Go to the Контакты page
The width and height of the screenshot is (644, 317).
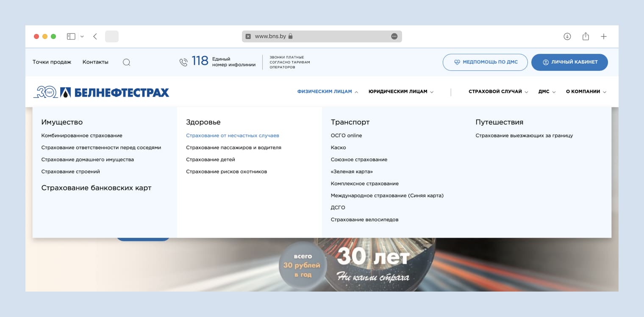pyautogui.click(x=95, y=62)
